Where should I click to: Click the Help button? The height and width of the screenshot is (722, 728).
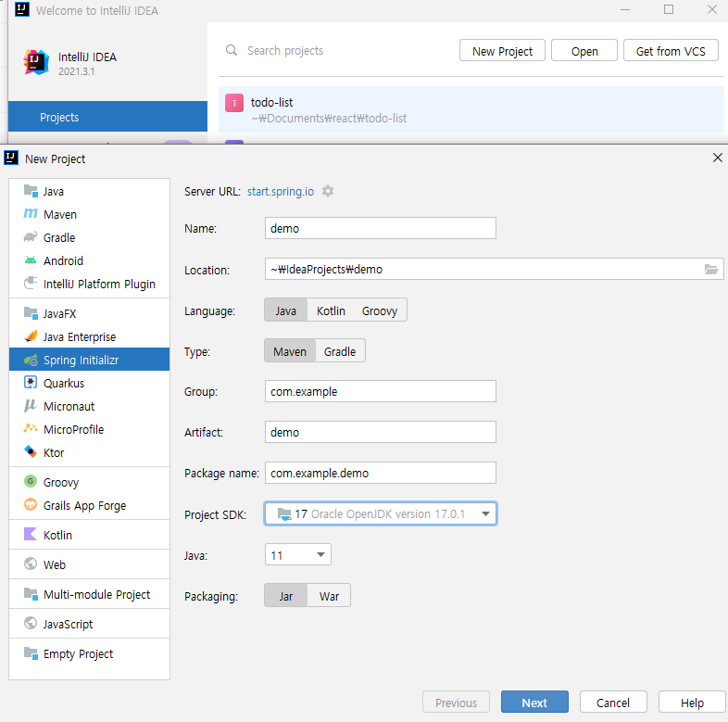click(692, 702)
